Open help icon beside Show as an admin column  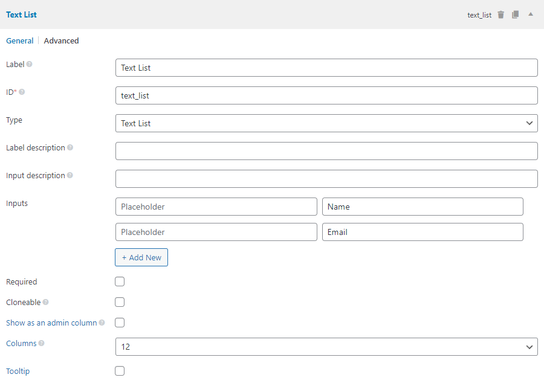[x=102, y=323]
